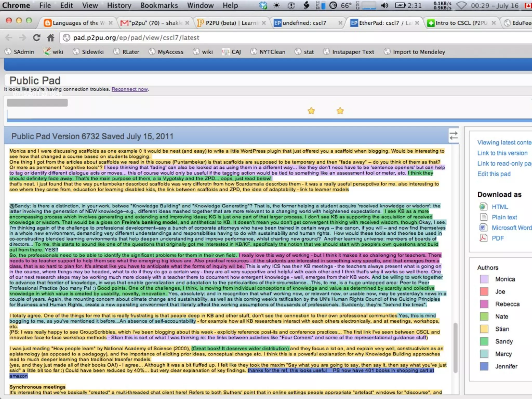
Task: Click the second gold star on timeline
Action: [x=340, y=111]
